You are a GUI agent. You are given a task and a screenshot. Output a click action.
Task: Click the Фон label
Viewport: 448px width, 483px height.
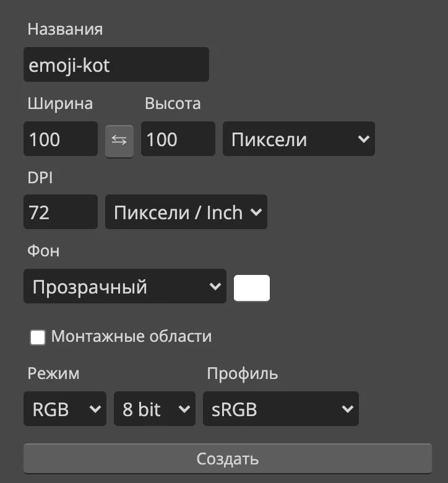[43, 251]
